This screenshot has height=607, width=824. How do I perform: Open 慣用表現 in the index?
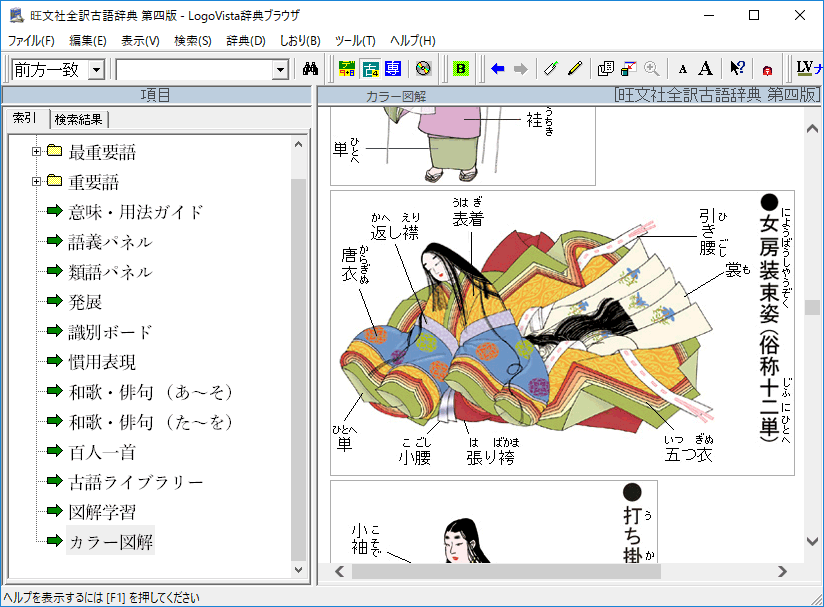coord(102,362)
